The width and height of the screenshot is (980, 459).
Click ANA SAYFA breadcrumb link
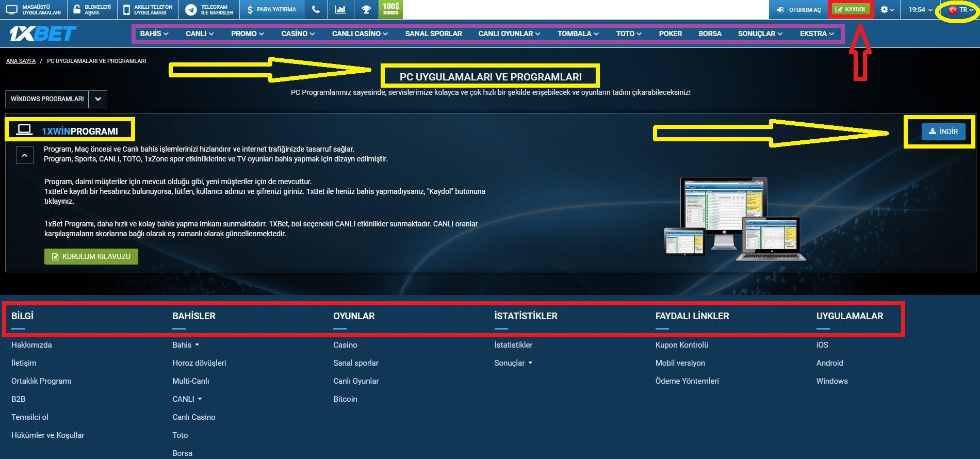click(x=21, y=61)
